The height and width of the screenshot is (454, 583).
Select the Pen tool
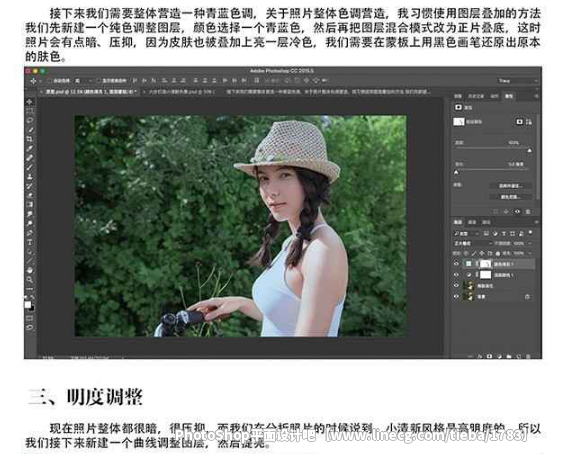pos(30,233)
